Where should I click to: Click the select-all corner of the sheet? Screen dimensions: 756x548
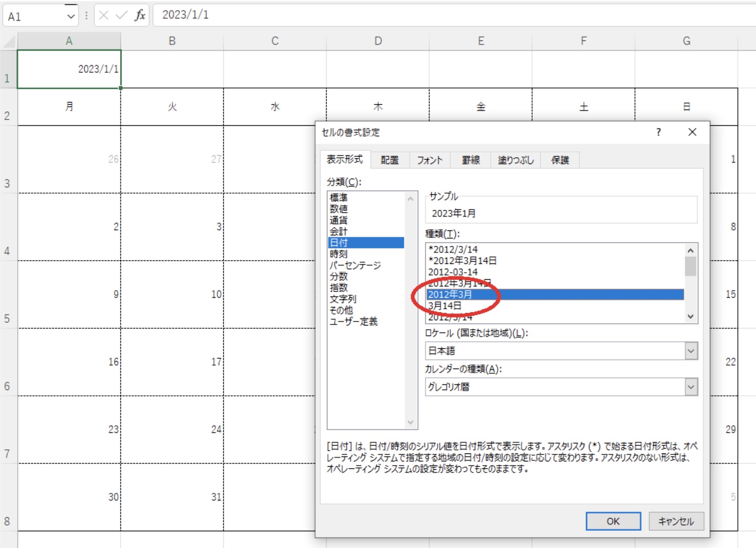click(9, 42)
